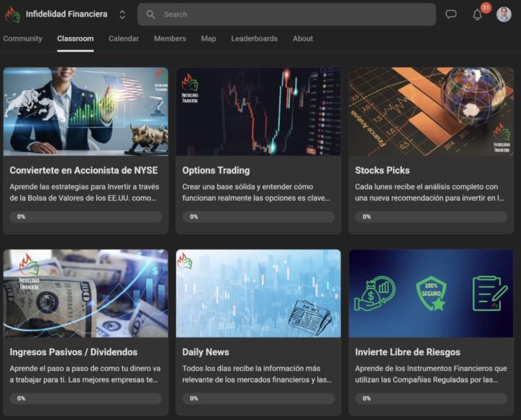521x420 pixels.
Task: Click the Ingresos Pasivos progress bar
Action: tap(85, 398)
